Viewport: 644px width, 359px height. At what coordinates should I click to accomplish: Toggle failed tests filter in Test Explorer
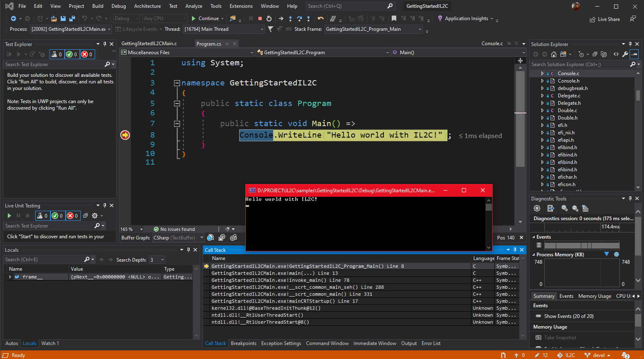87,54
